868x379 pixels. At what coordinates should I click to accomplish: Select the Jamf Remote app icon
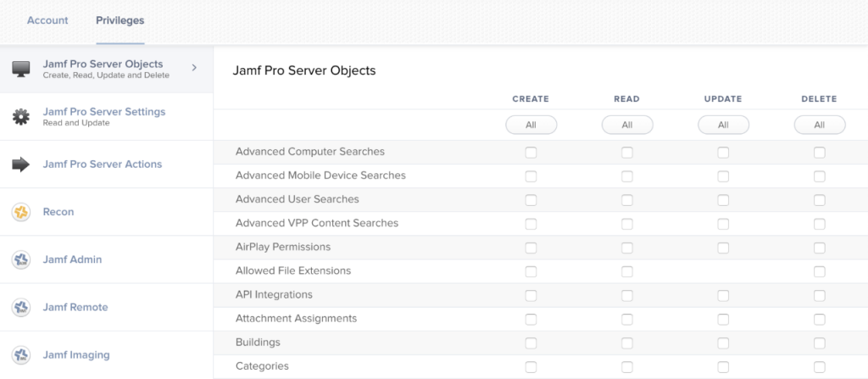21,308
